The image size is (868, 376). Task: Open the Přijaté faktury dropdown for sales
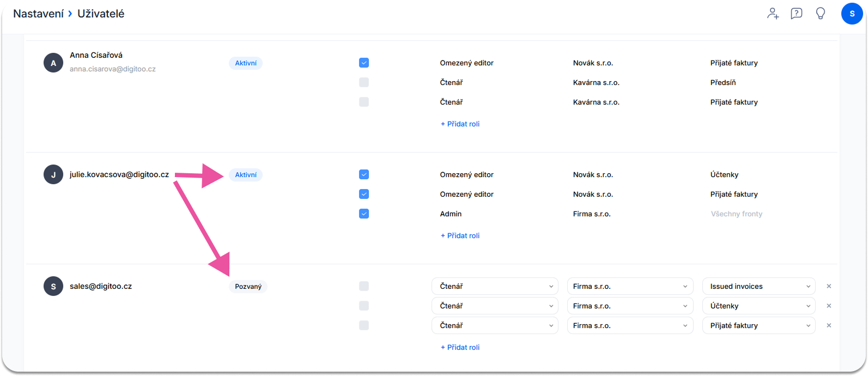coord(758,325)
